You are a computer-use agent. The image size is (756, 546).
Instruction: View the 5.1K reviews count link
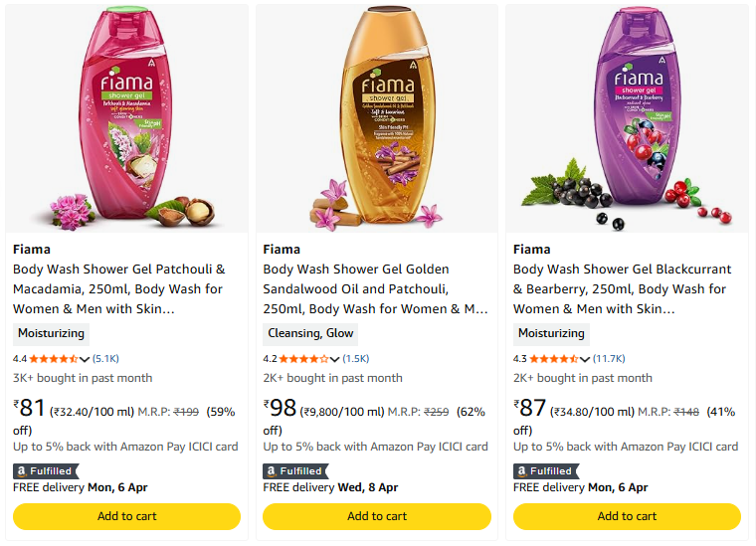click(x=106, y=359)
